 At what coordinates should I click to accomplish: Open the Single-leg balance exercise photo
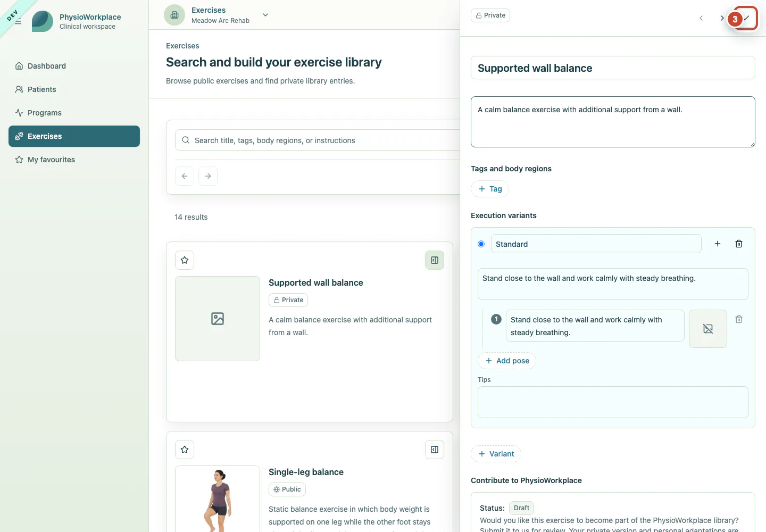pyautogui.click(x=218, y=499)
